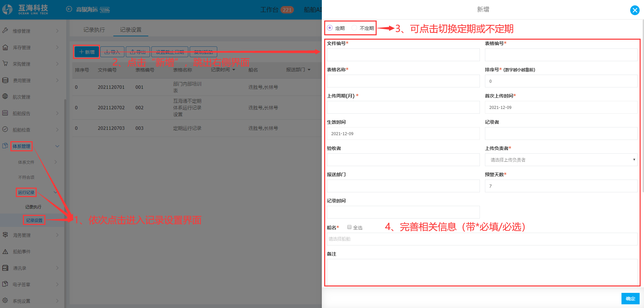Click the 首次上传时间 date field
The height and width of the screenshot is (308, 644).
(561, 107)
